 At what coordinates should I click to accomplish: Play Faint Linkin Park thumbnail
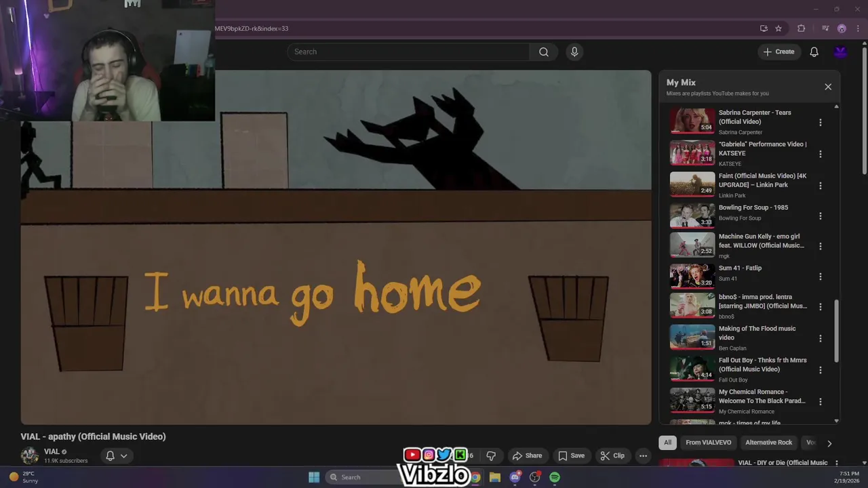point(692,184)
